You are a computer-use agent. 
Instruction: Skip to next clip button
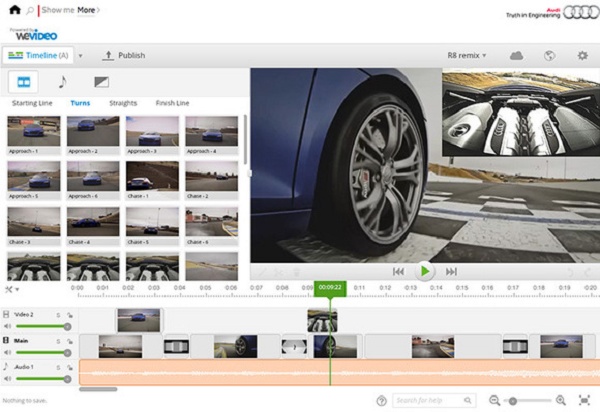point(451,272)
